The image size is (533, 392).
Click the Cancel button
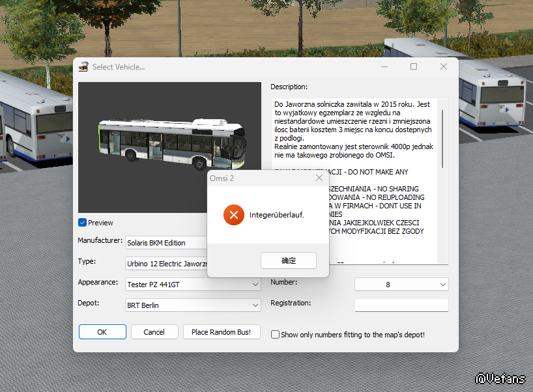154,332
